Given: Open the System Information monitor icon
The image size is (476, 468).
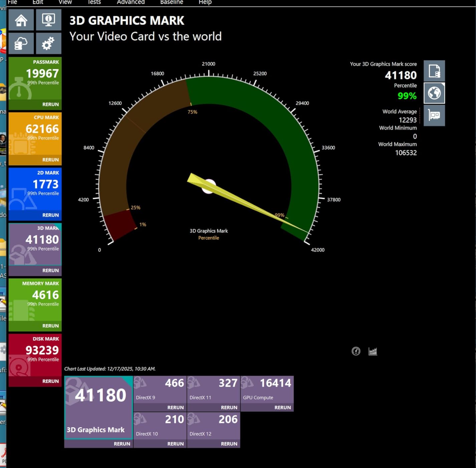Looking at the screenshot, I should 48,20.
